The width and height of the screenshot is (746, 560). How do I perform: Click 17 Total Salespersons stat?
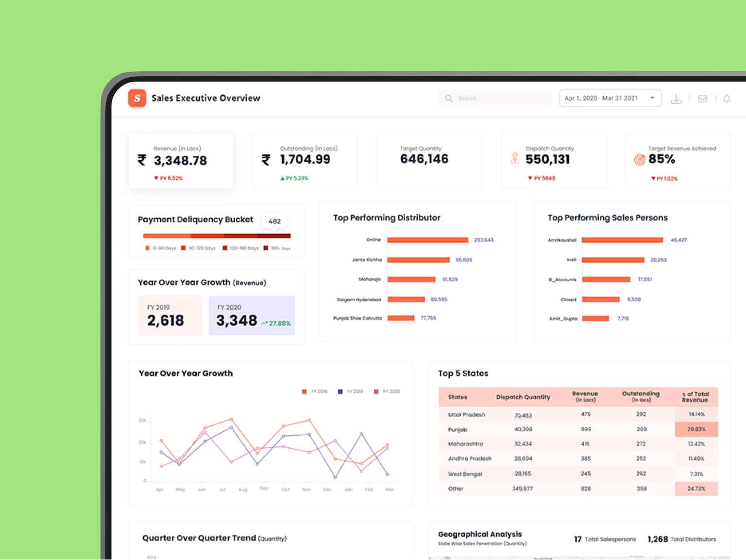point(605,539)
